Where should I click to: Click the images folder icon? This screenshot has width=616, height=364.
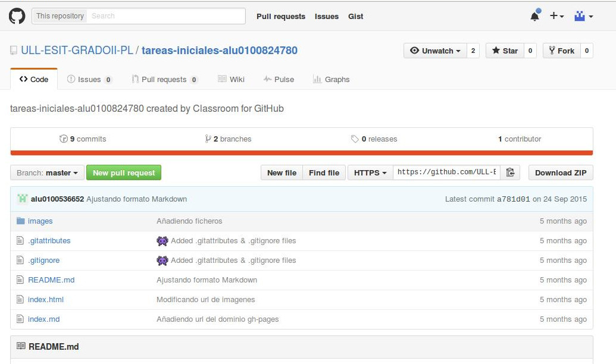[20, 221]
